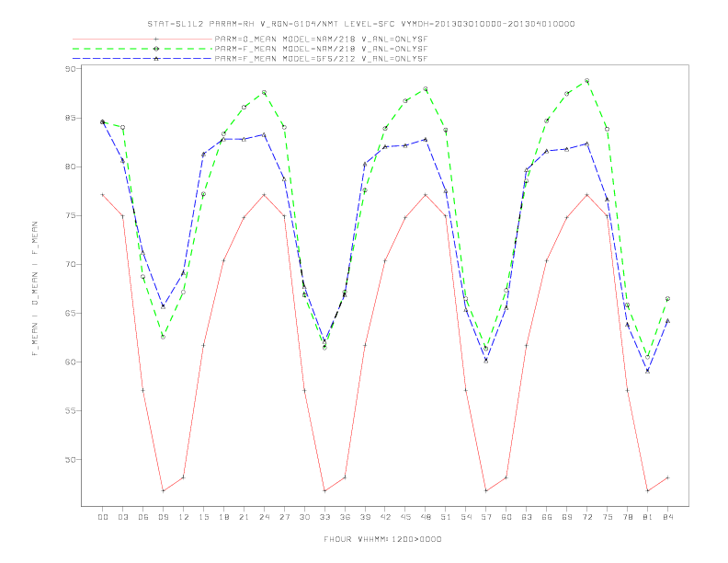Click the green NAM peak data point at hour 72

[586, 81]
